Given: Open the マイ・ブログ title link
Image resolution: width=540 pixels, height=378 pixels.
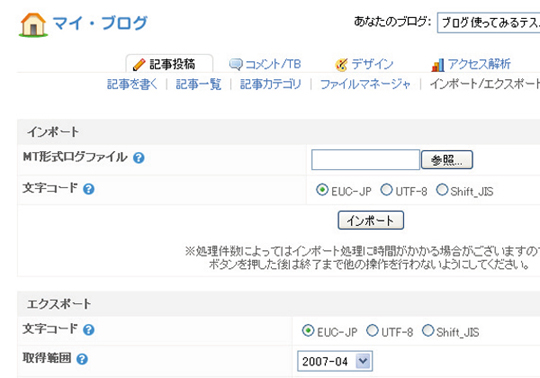Looking at the screenshot, I should tap(100, 23).
